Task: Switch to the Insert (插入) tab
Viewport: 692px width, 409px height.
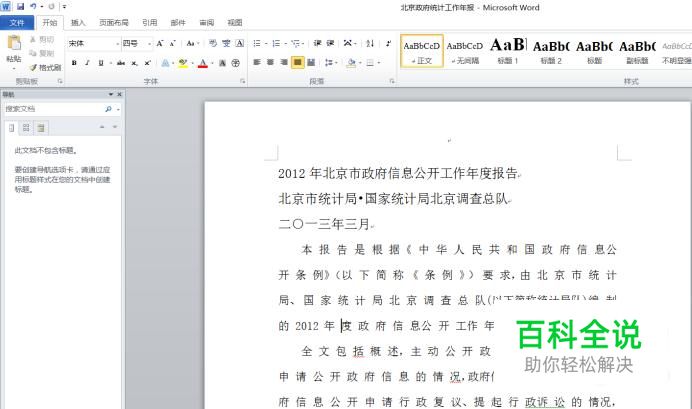Action: click(78, 23)
